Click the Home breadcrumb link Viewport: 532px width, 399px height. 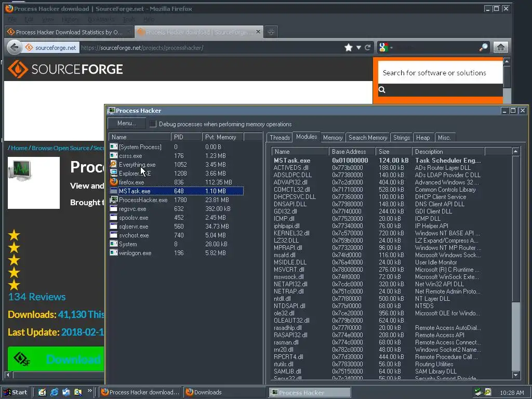(19, 148)
